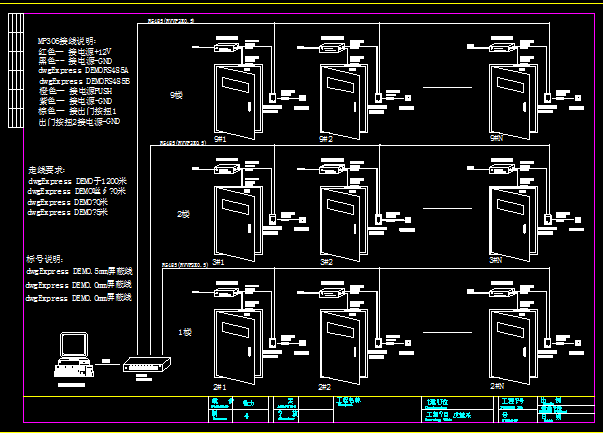Select the door symbol labeled 9#1
The height and width of the screenshot is (433, 603).
tap(238, 102)
